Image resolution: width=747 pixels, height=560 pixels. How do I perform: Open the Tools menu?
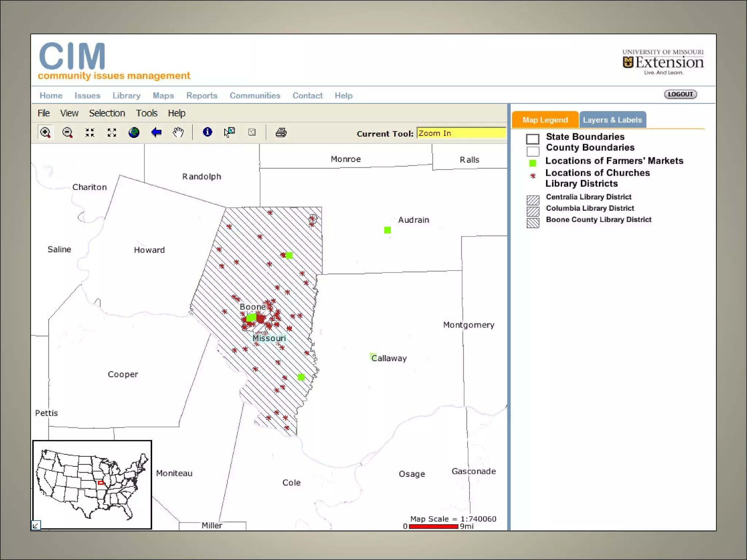pos(147,113)
